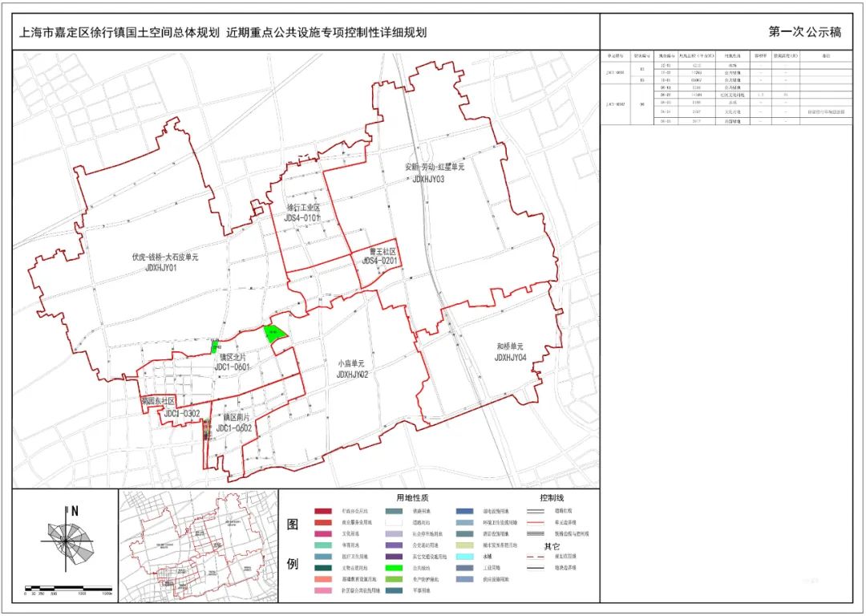
Task: Select the 安新-劳动-红星单元 JDXHJY03 map label
Action: [435, 172]
